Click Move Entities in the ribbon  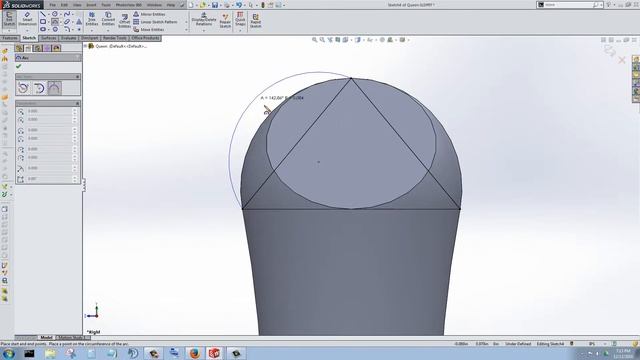click(x=149, y=30)
